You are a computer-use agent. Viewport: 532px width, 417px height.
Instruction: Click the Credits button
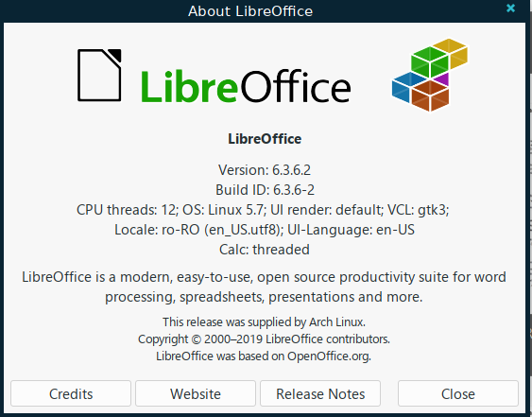click(x=71, y=393)
